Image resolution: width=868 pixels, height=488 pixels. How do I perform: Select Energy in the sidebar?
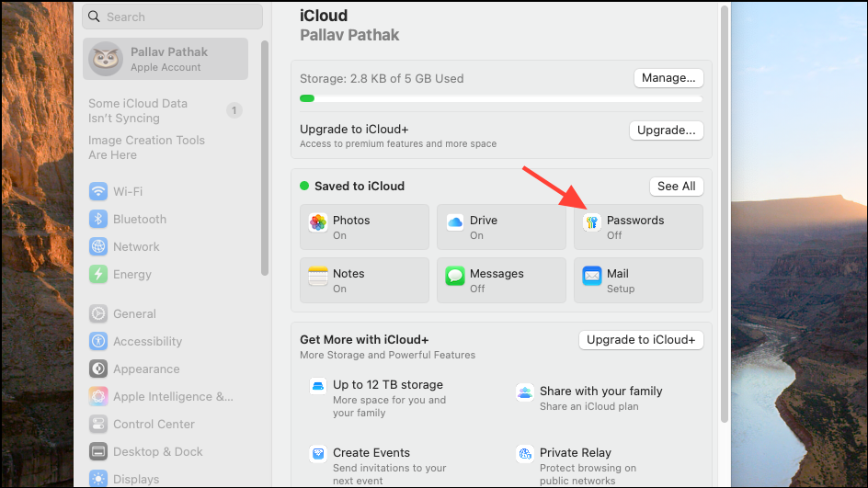pos(131,275)
